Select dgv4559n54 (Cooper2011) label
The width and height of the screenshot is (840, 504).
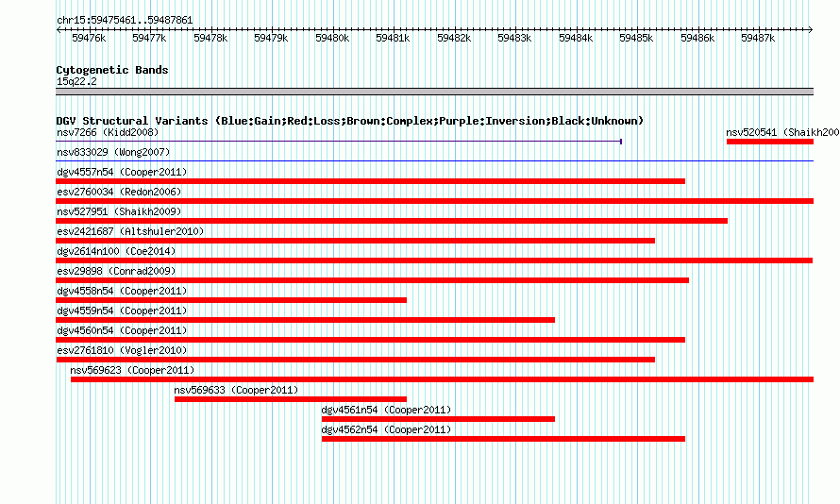coord(122,311)
